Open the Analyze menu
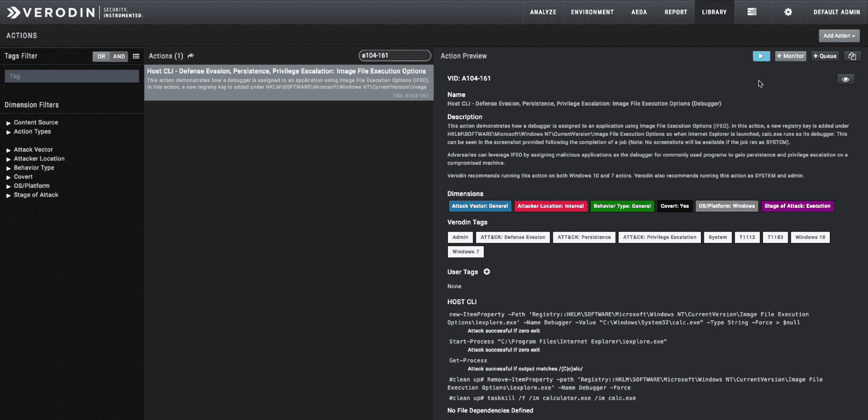The image size is (868, 420). tap(543, 12)
